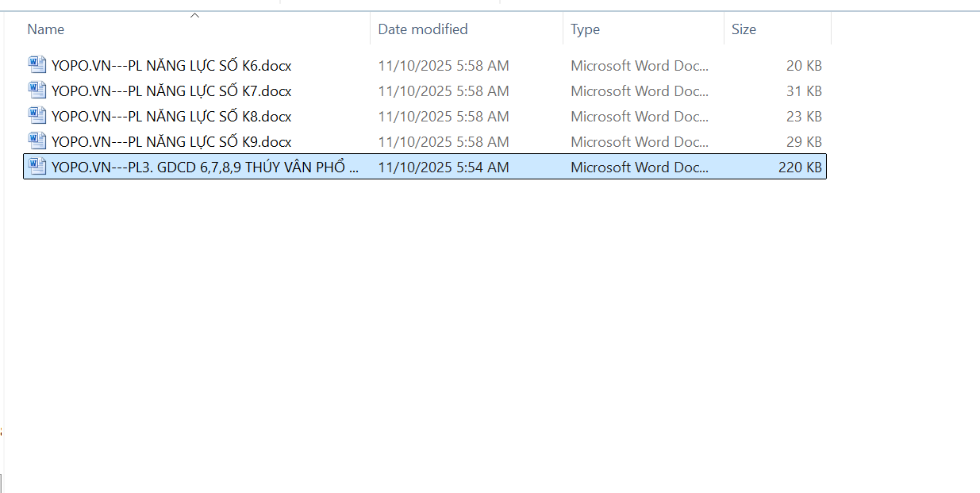Click the type cell of the K6.docx row
The height and width of the screenshot is (493, 980).
click(640, 66)
